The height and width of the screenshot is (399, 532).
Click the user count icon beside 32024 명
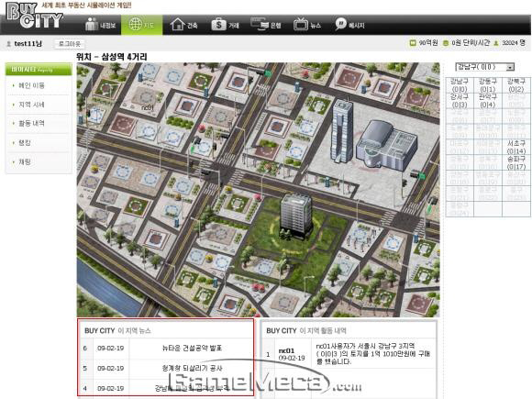(x=496, y=43)
